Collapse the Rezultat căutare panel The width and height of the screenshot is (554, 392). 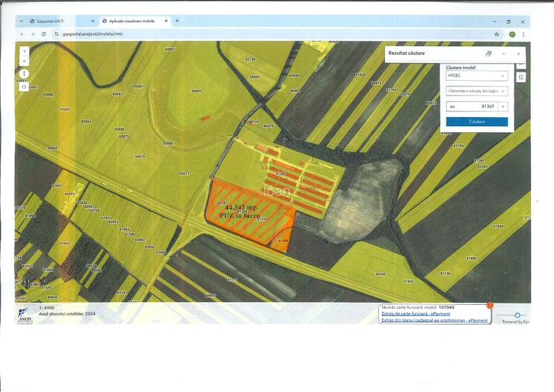pos(503,54)
